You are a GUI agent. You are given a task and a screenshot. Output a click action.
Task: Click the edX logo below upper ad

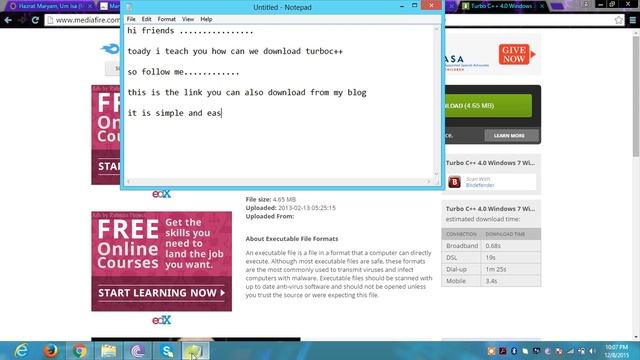(x=161, y=194)
